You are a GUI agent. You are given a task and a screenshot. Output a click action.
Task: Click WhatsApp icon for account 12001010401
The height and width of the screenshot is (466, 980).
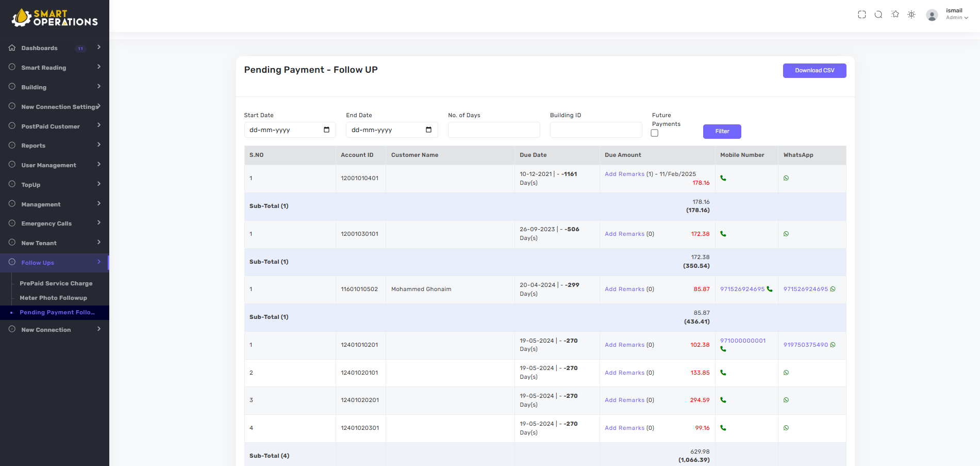click(x=786, y=178)
